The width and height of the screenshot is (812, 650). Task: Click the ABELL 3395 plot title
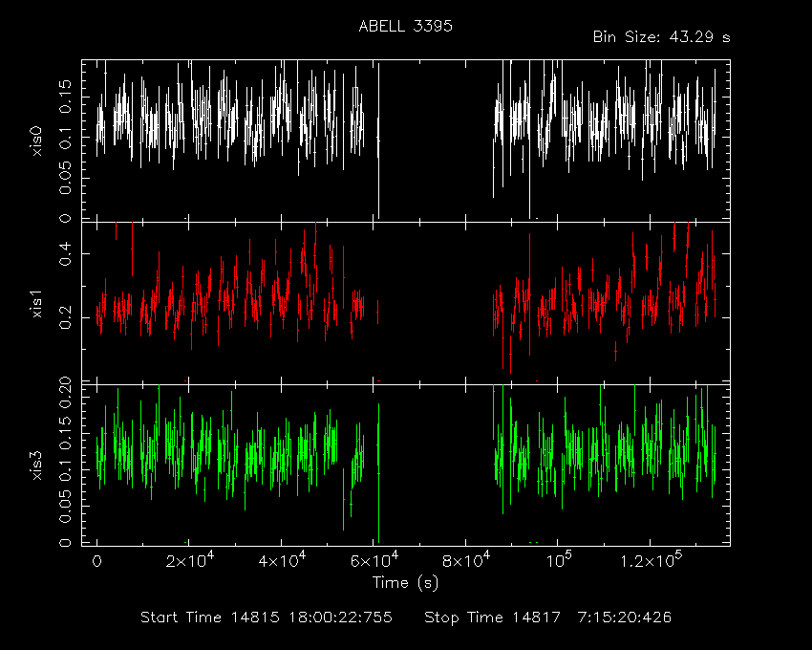(405, 26)
